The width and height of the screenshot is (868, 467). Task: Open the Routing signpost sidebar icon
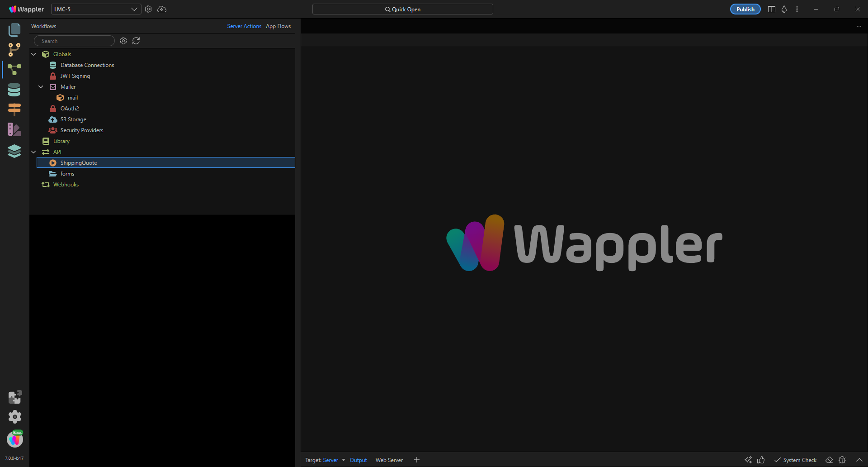click(x=14, y=109)
